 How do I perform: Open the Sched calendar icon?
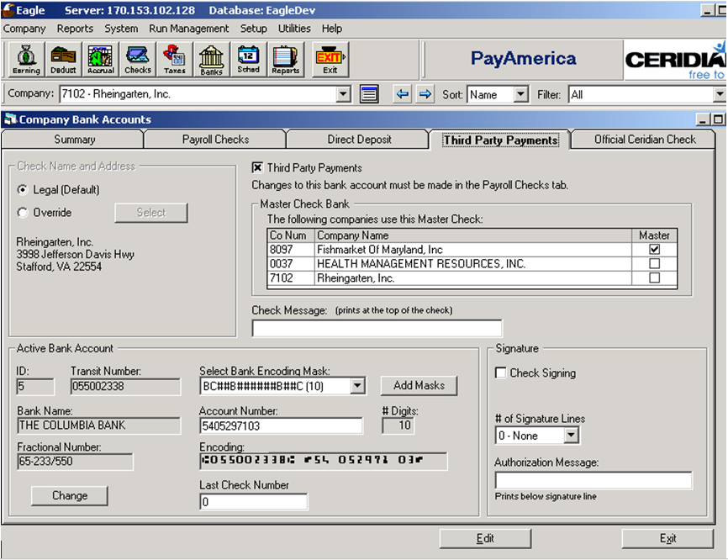248,60
